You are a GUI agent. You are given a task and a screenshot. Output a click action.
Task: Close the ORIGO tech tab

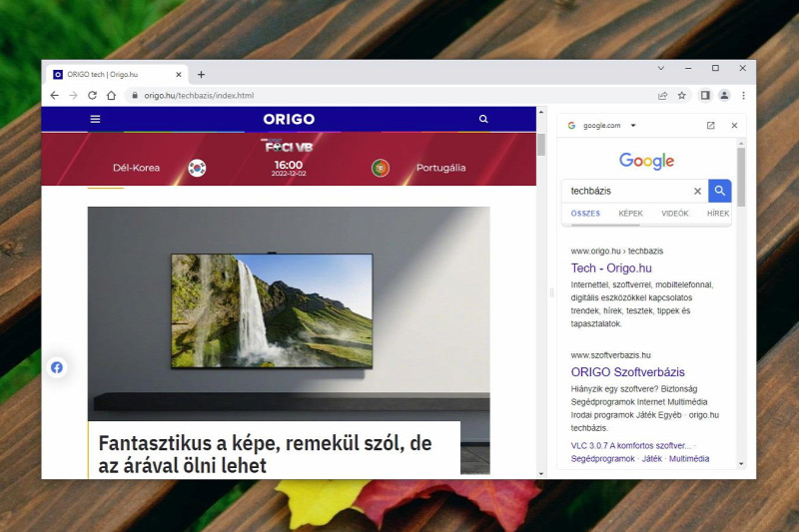coord(179,74)
